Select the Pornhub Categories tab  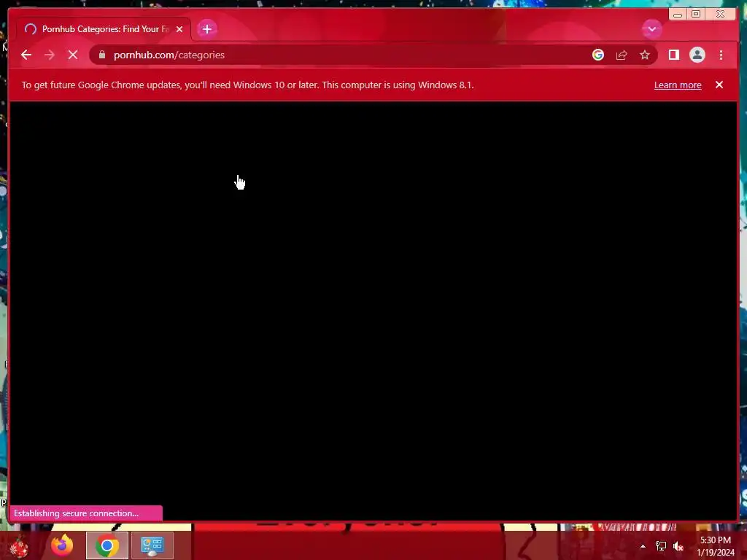(104, 29)
